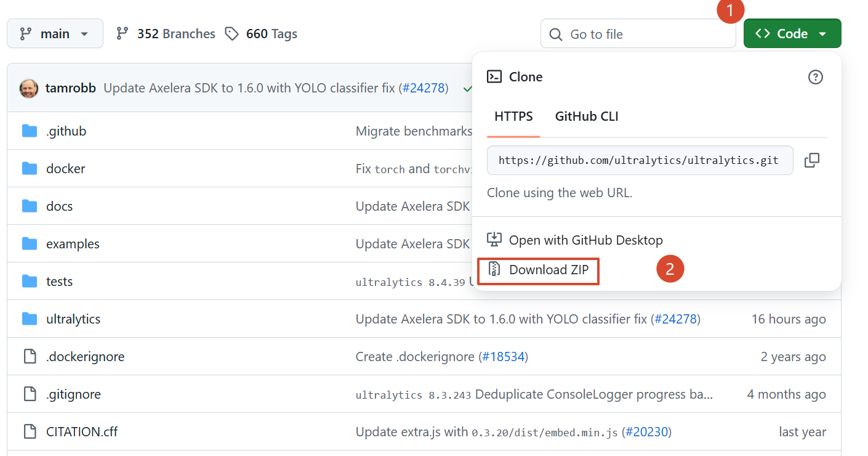The width and height of the screenshot is (868, 456).
Task: Click the tags icon next to 660 Tags
Action: (x=231, y=34)
